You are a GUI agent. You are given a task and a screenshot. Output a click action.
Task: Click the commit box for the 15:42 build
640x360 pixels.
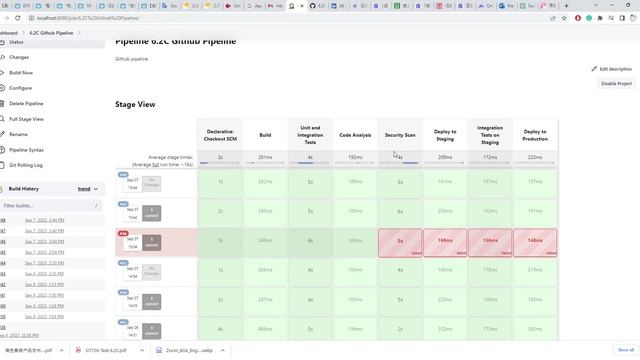[151, 213]
